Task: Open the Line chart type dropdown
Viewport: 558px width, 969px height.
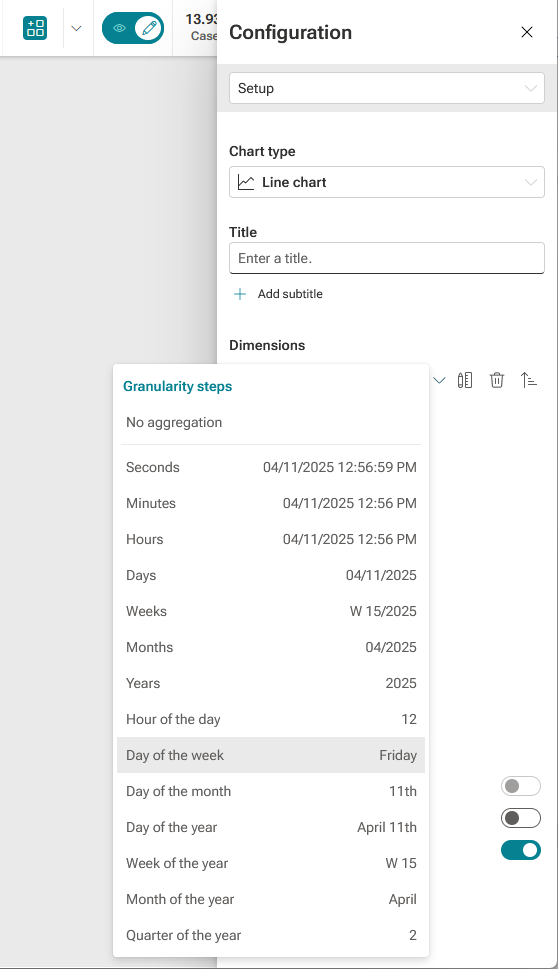Action: pos(387,182)
